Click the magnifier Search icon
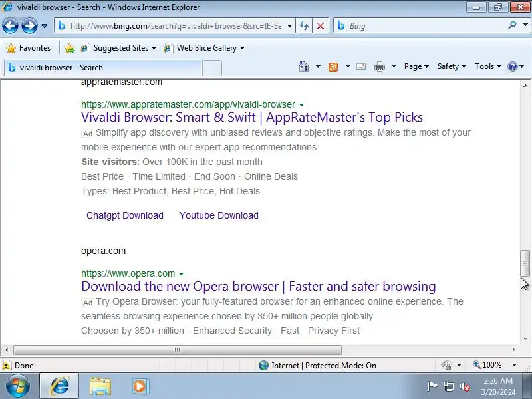Screen dimensions: 532x399 (x=512, y=25)
